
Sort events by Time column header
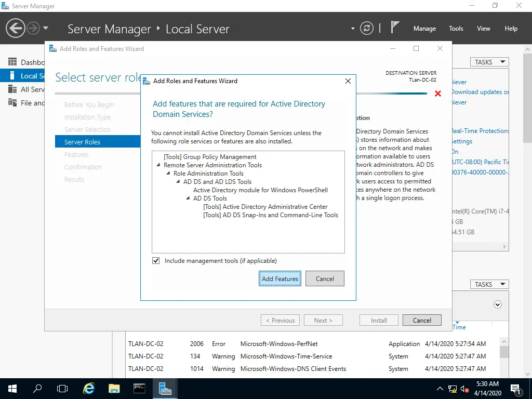click(459, 327)
